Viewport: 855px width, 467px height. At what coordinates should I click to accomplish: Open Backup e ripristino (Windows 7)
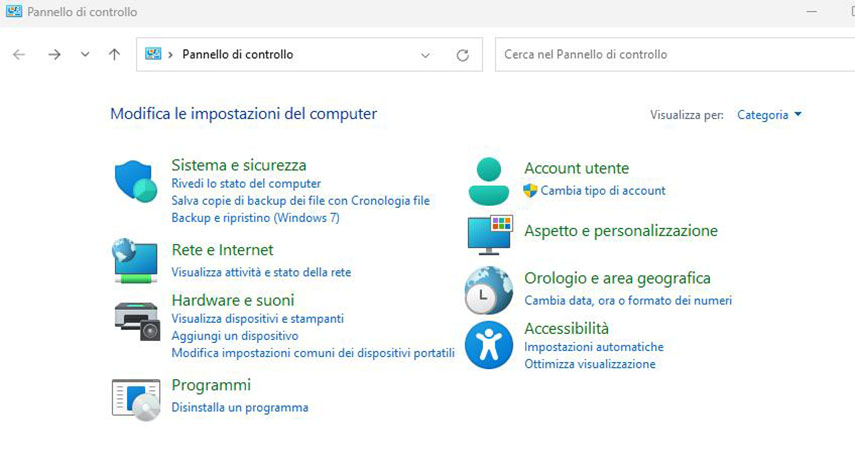(x=255, y=218)
